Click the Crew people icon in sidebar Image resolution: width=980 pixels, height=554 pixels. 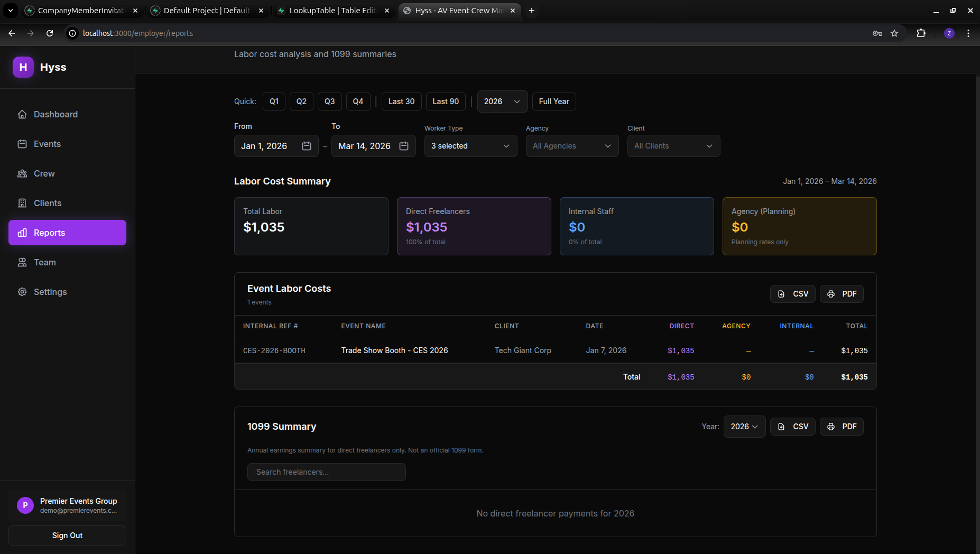(22, 173)
